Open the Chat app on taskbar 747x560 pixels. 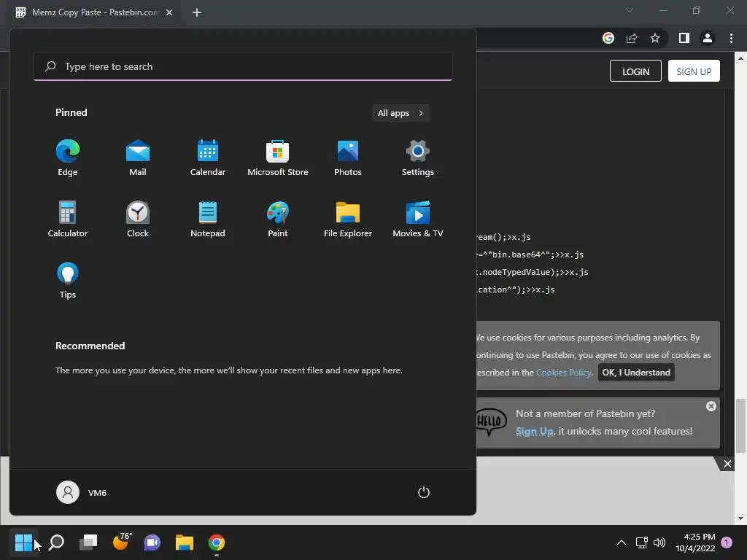coord(152,542)
